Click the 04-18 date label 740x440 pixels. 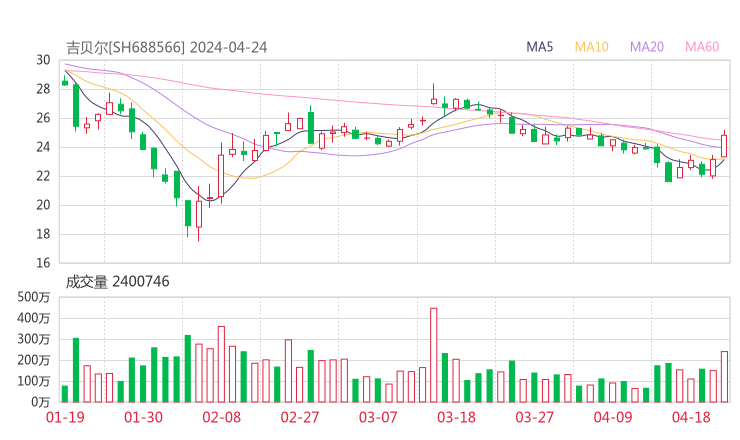(691, 417)
